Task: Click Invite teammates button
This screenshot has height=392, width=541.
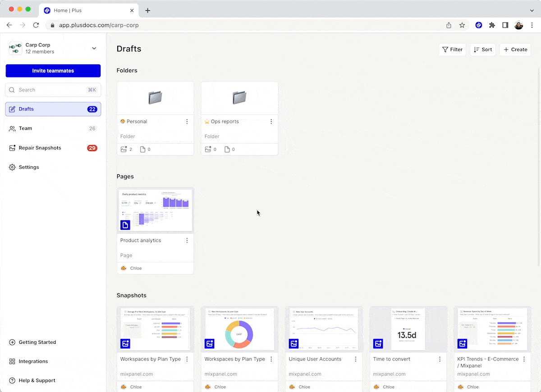Action: click(53, 71)
